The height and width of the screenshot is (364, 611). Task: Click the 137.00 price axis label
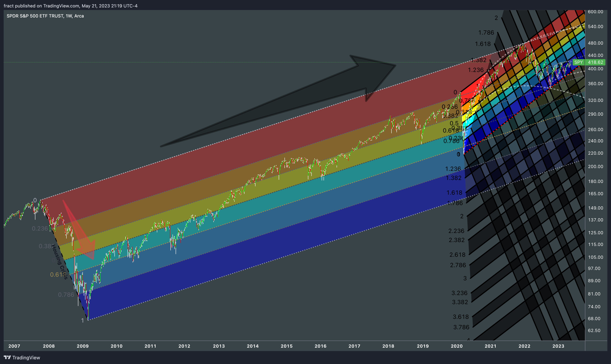click(595, 220)
